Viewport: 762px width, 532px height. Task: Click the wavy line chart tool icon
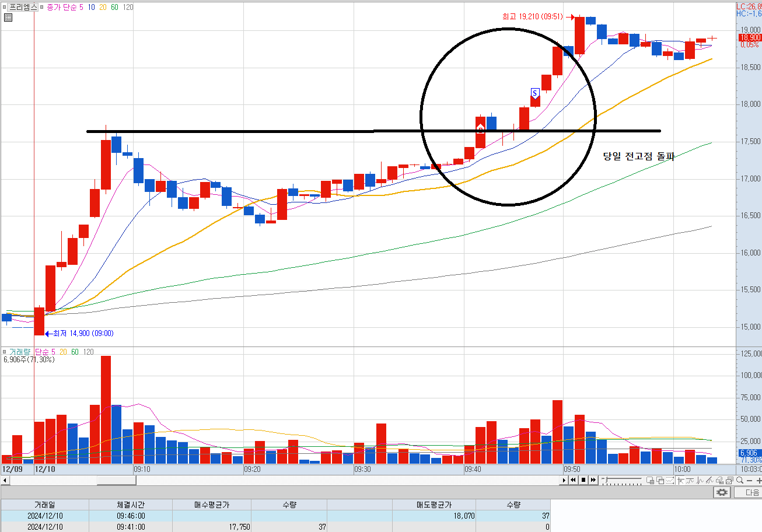click(x=690, y=480)
